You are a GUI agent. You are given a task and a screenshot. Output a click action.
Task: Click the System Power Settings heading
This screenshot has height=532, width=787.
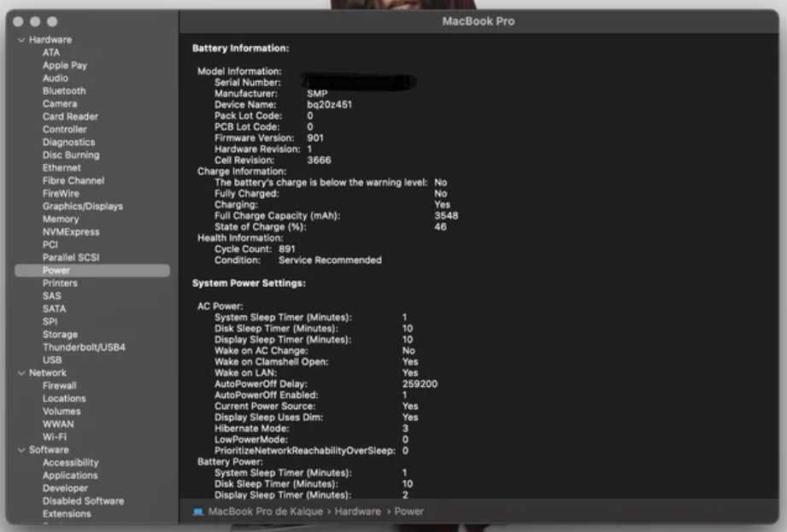tap(249, 284)
